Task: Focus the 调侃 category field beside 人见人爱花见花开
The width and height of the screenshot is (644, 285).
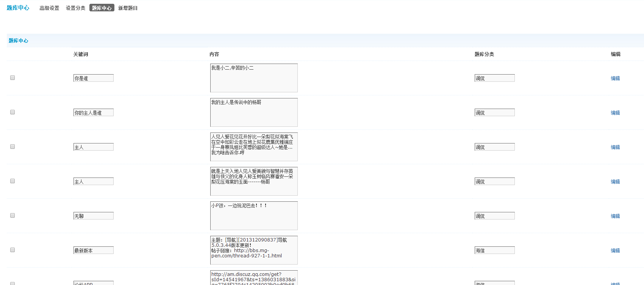Action: click(x=495, y=147)
